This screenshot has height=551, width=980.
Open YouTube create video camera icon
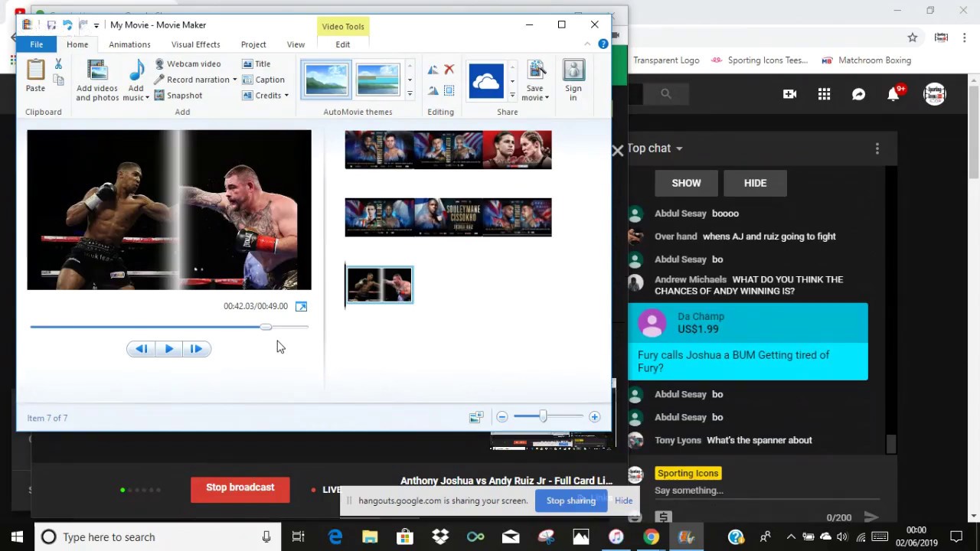(x=789, y=94)
